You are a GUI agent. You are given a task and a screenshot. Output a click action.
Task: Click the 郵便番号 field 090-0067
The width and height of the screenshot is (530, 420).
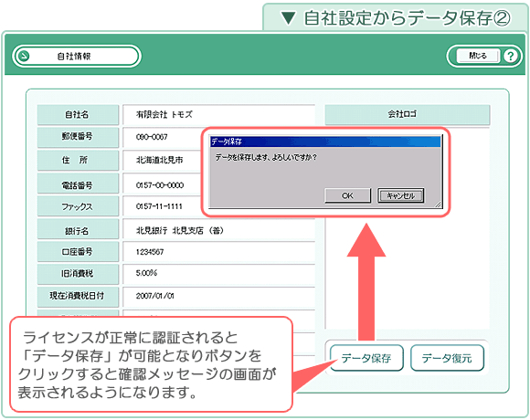[x=163, y=137]
